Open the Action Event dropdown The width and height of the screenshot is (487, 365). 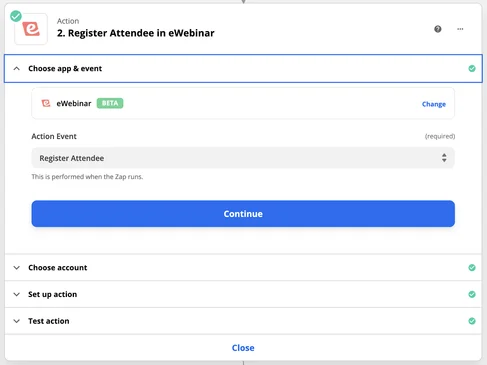[x=243, y=158]
